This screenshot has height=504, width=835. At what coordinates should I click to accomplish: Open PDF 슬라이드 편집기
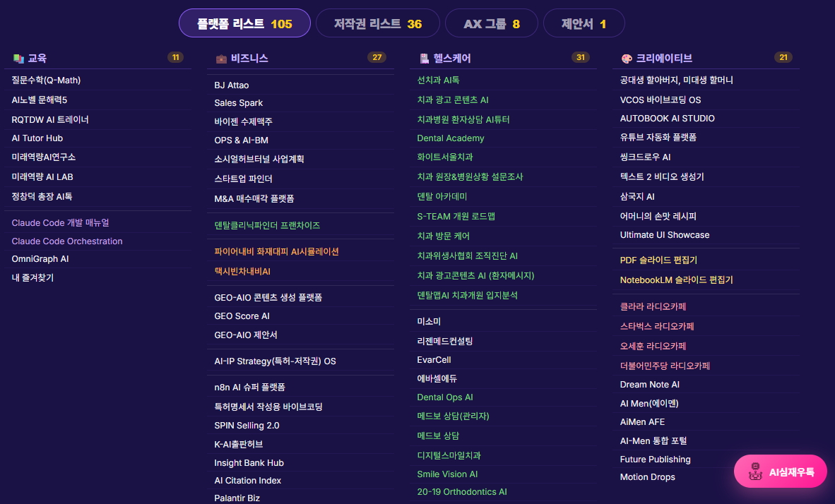coord(658,260)
